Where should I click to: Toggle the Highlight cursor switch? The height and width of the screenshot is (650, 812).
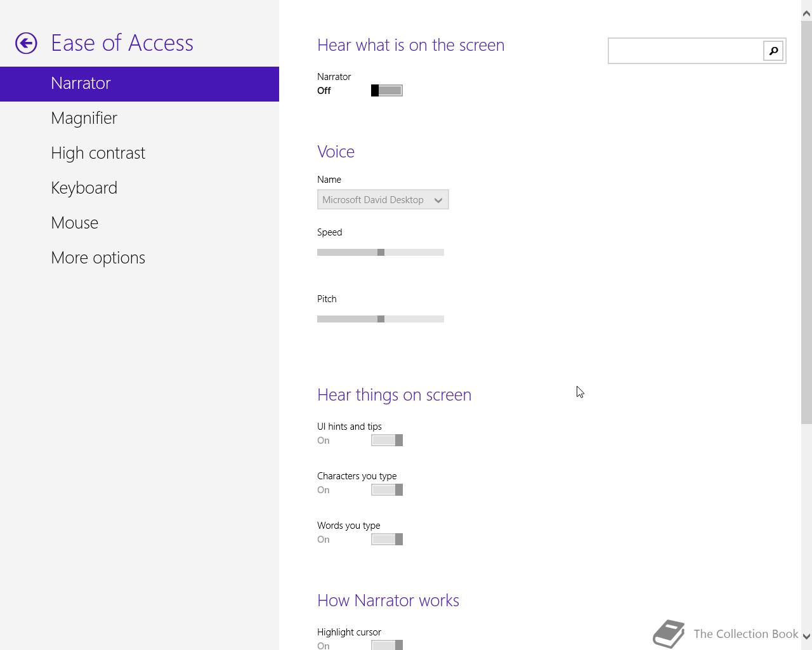click(x=386, y=645)
